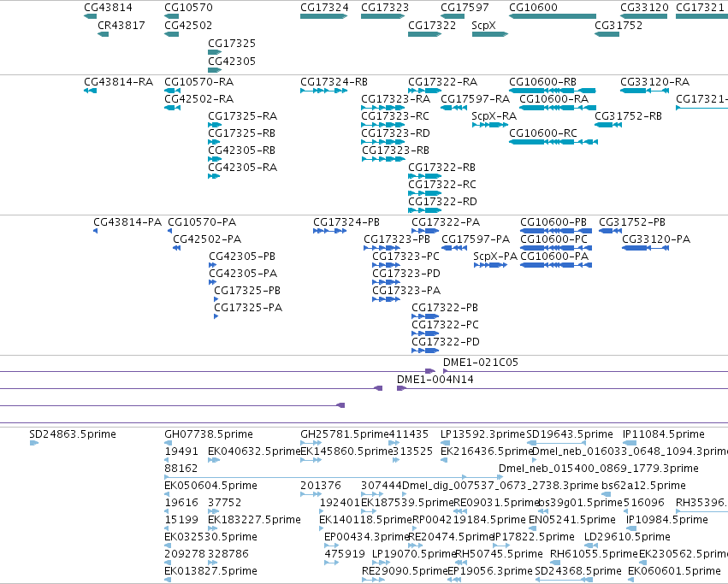The width and height of the screenshot is (728, 584).
Task: Click protein ScpX-PA
Action: pos(490,265)
